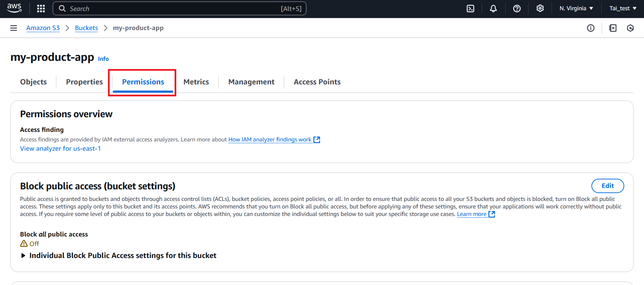Click the Access finding label
644x285 pixels.
pos(42,130)
